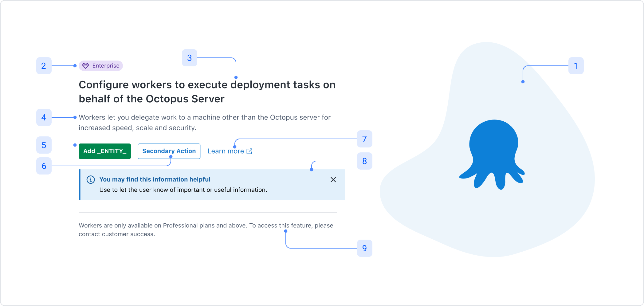Click the external link icon beside Learn more
This screenshot has height=306, width=644.
(249, 151)
